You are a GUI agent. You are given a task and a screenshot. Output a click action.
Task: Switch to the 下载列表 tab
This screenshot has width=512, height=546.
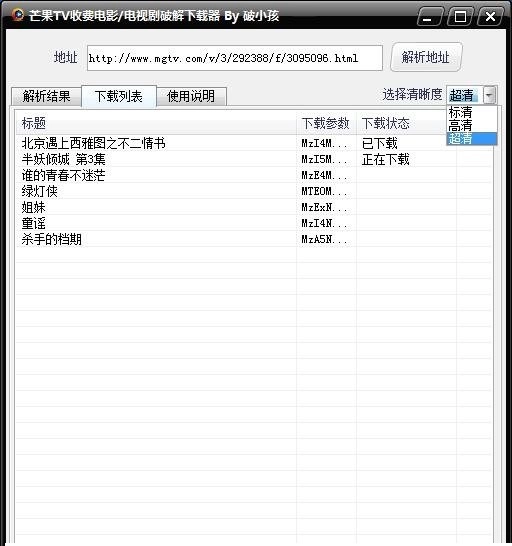(x=119, y=96)
